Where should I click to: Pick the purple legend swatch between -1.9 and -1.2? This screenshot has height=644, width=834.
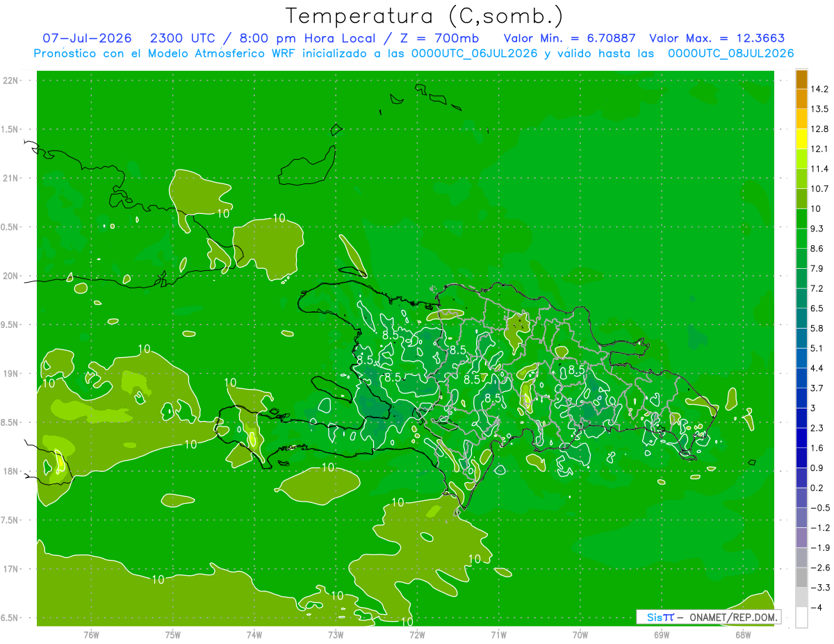pyautogui.click(x=801, y=538)
